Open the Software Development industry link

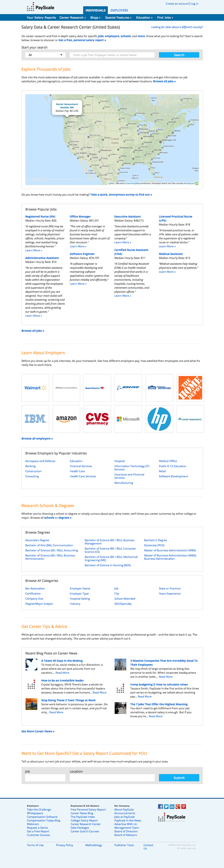[173, 476]
